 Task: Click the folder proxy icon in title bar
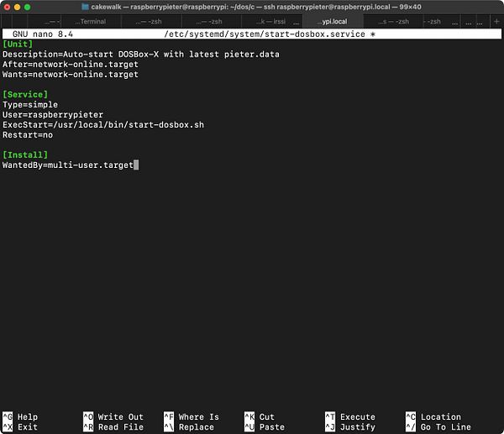click(x=85, y=7)
